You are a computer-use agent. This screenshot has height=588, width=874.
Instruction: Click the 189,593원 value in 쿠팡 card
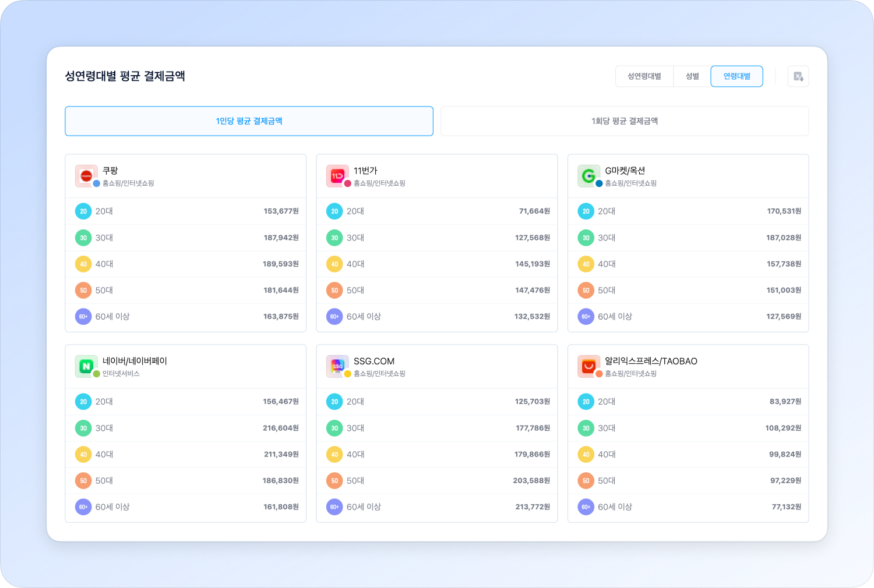click(x=281, y=264)
